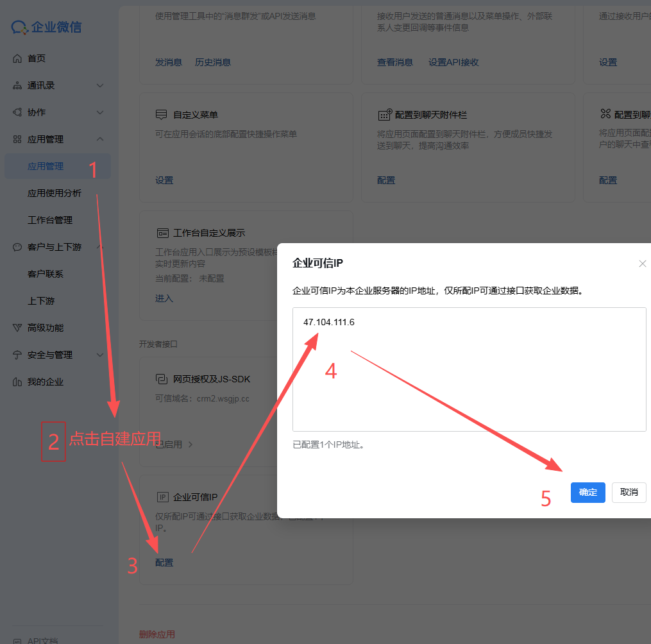The width and height of the screenshot is (651, 644).
Task: Click the 我的企业 building icon
Action: 17,382
